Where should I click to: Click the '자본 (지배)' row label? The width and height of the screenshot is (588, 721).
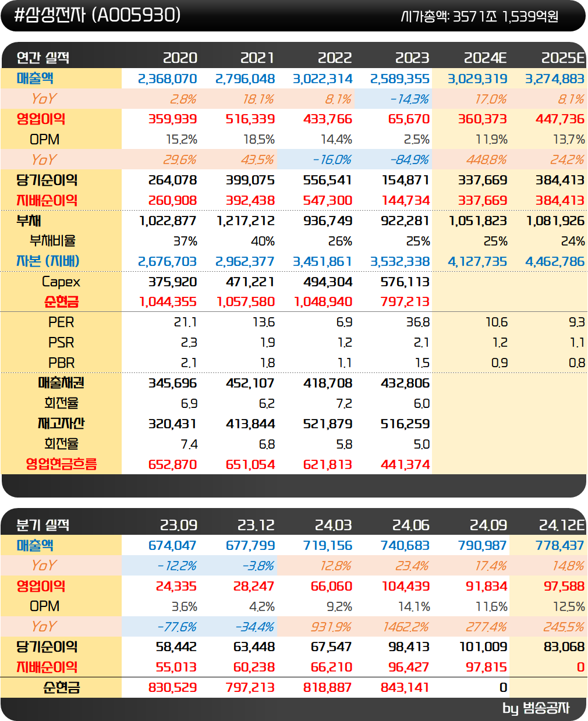pos(48,261)
